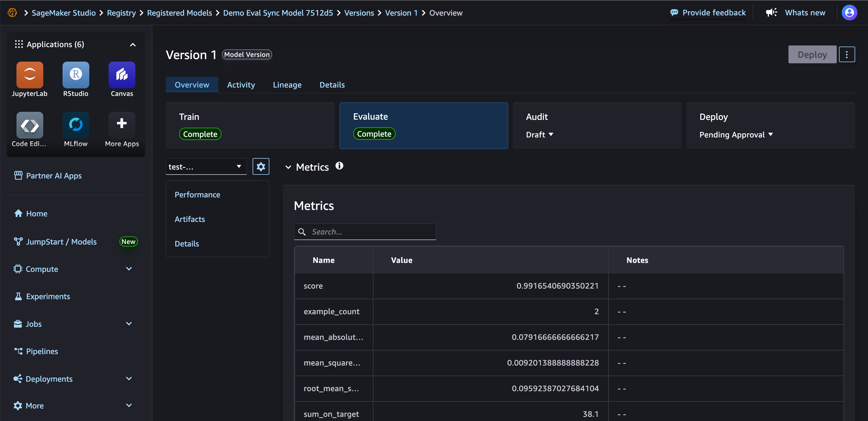
Task: Open the JupyterLab application
Action: pyautogui.click(x=30, y=75)
